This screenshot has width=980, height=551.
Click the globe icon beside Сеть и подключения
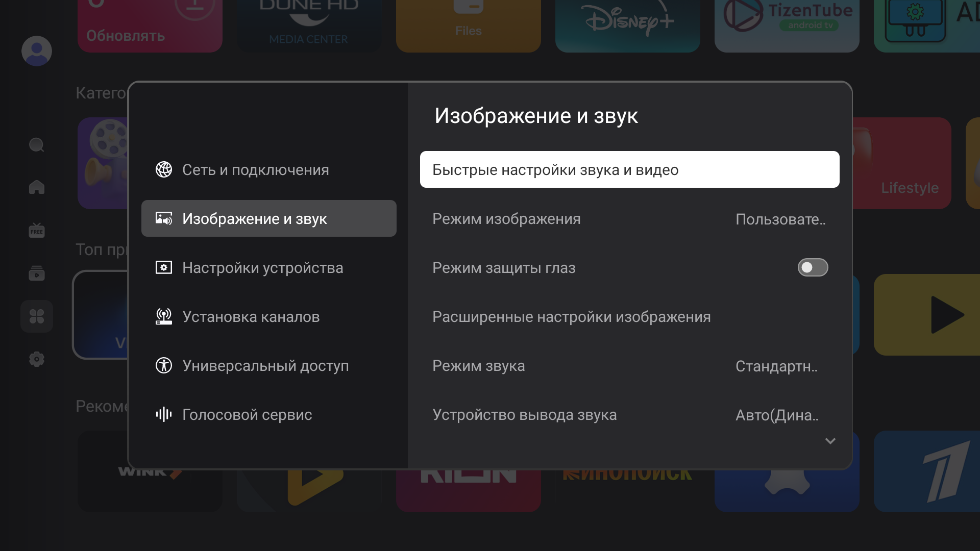point(163,169)
